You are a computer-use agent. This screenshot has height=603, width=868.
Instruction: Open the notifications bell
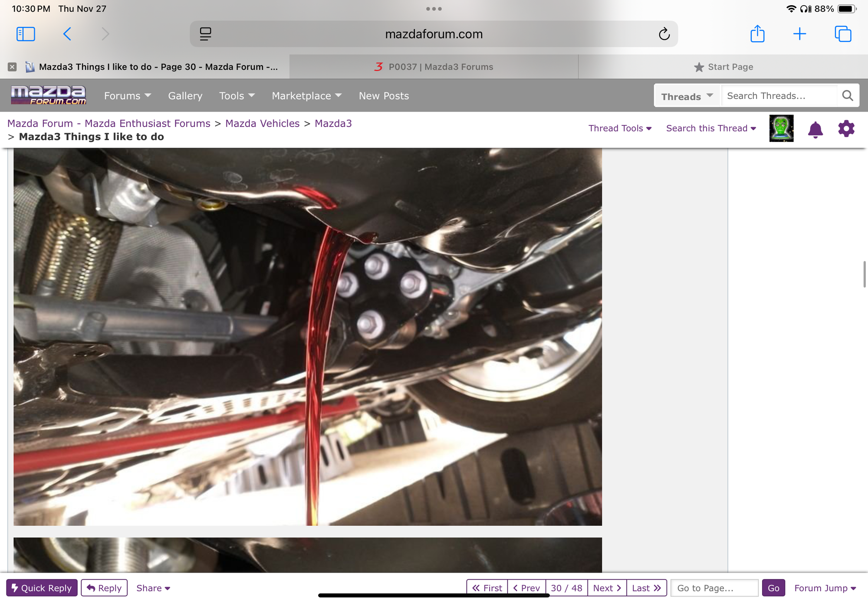pos(815,129)
